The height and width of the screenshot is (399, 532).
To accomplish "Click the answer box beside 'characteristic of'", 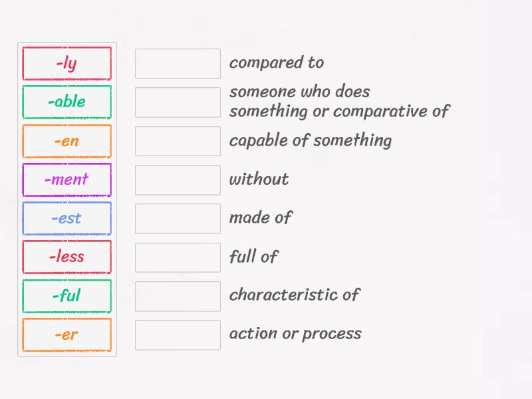I will click(x=177, y=296).
